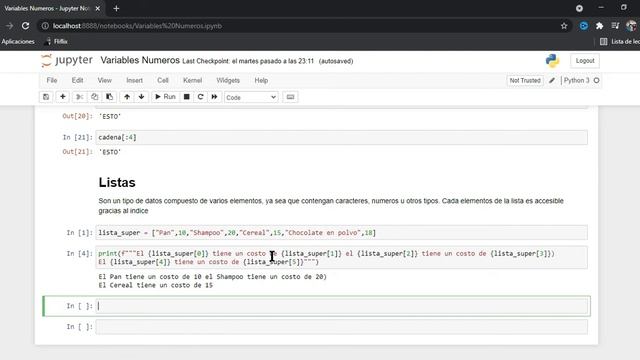Open the browser extensions puzzle icon
The width and height of the screenshot is (640, 360).
point(599,26)
